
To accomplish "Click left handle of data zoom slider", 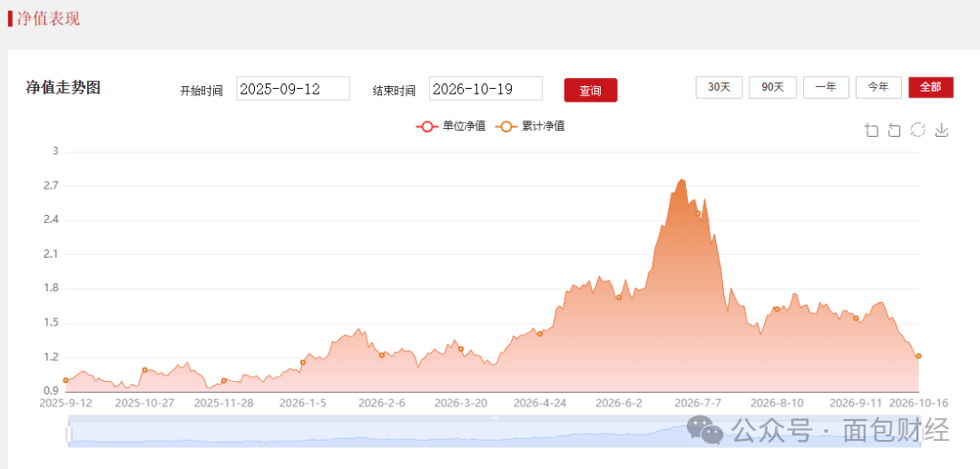I will coord(69,434).
